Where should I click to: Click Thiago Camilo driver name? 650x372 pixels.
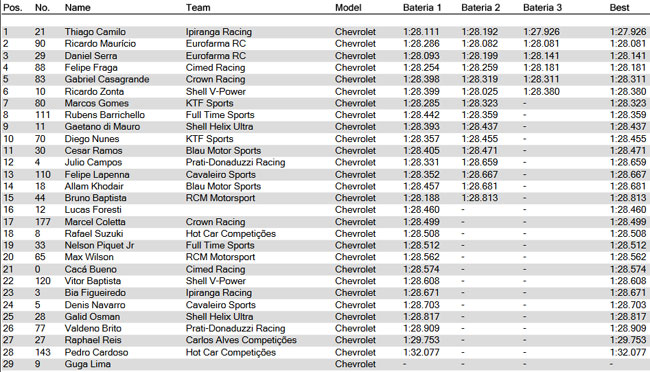[x=95, y=32]
